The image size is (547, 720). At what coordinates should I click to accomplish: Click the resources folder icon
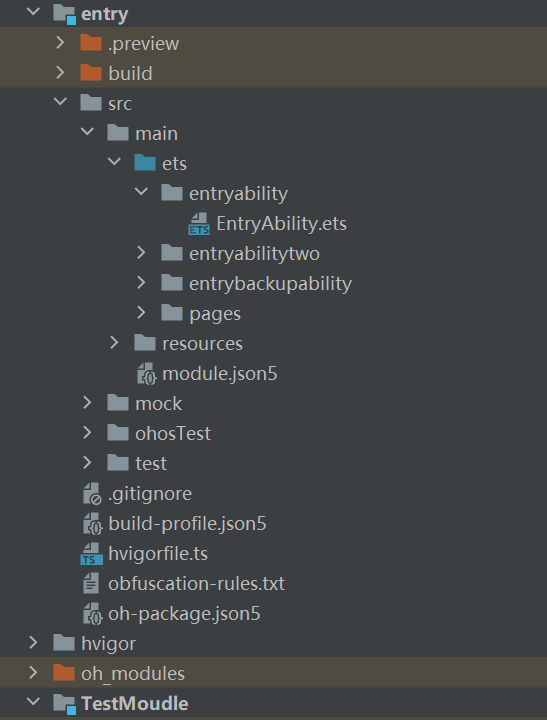pyautogui.click(x=145, y=343)
